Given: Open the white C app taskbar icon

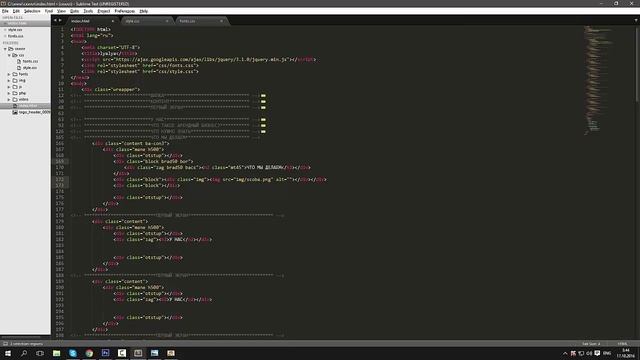Looking at the screenshot, I should (x=122, y=353).
